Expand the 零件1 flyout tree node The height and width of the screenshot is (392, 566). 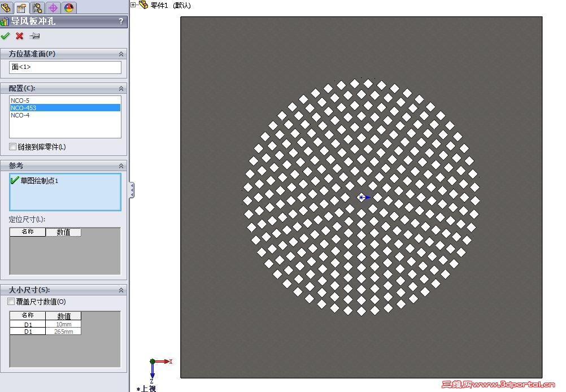pos(133,5)
